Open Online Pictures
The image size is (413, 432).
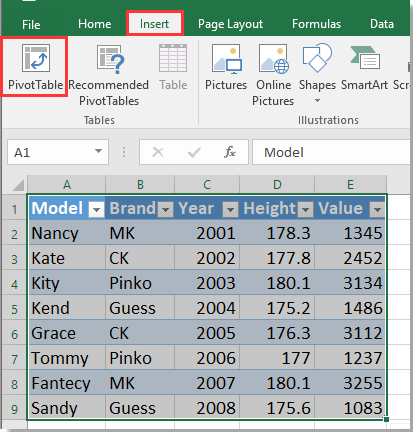click(x=273, y=75)
